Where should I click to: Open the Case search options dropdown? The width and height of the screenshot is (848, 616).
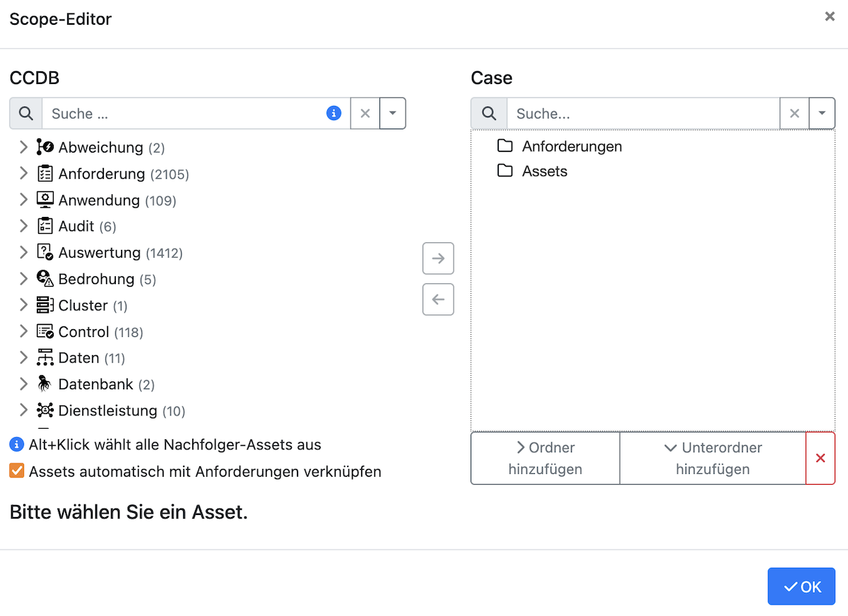(823, 113)
